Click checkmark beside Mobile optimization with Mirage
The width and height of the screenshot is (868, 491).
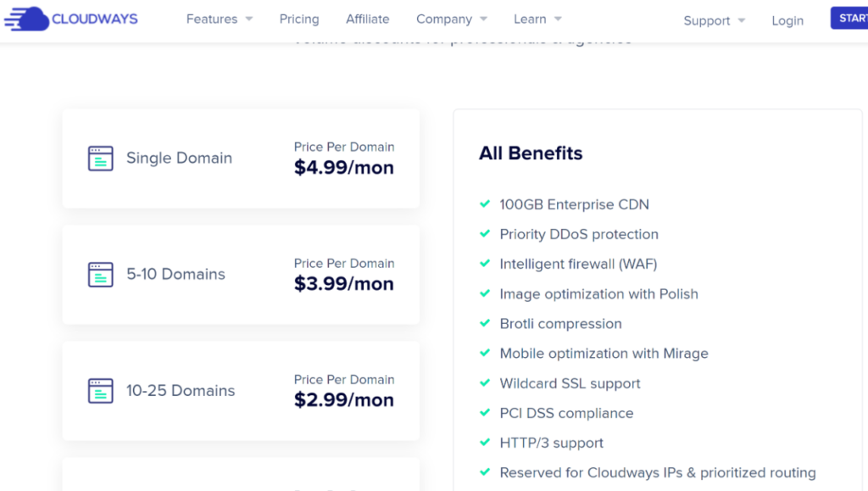(x=485, y=353)
